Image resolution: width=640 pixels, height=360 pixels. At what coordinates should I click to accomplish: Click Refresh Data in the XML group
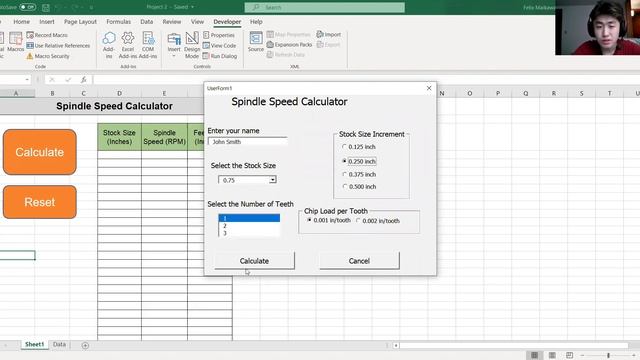pyautogui.click(x=286, y=54)
